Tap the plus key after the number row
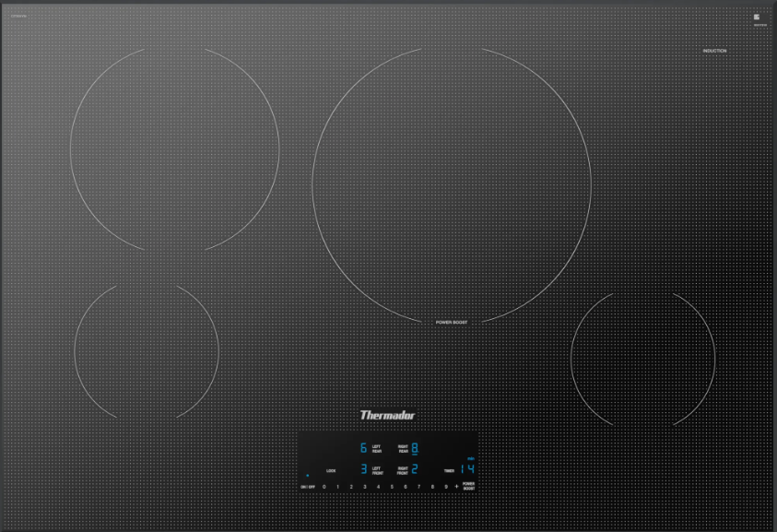777x532 pixels. [456, 486]
